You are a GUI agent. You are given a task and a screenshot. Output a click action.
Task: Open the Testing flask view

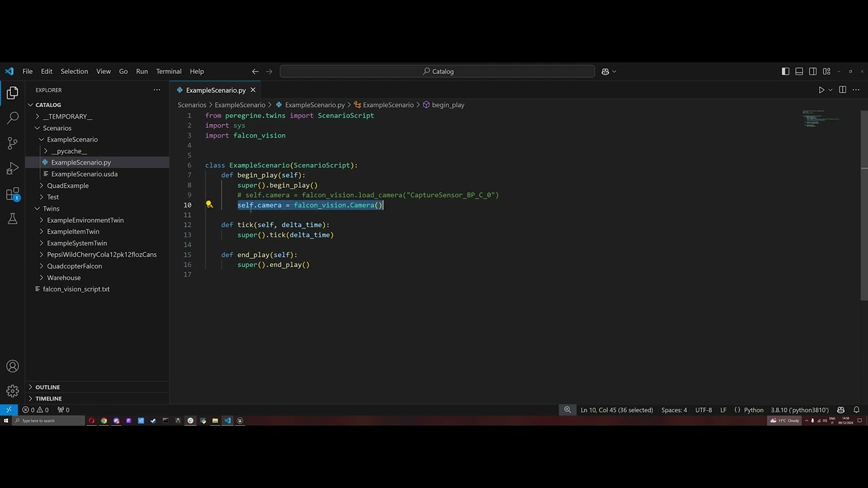click(12, 219)
